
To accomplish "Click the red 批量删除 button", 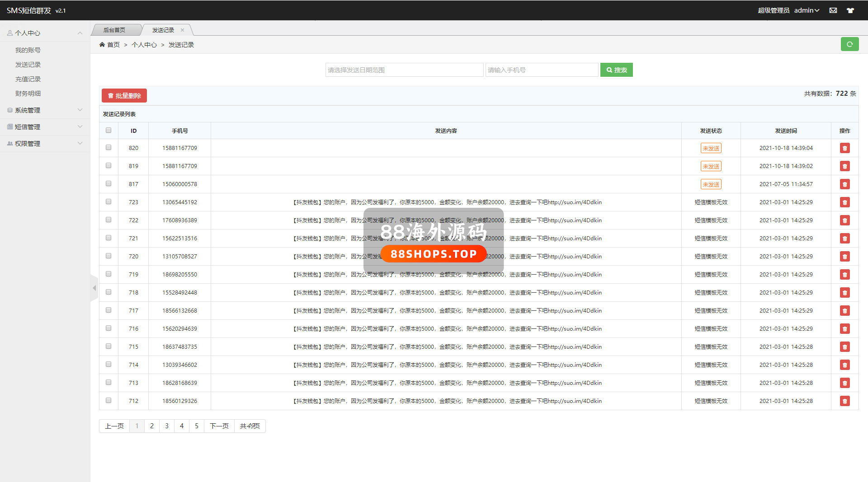I will click(124, 96).
